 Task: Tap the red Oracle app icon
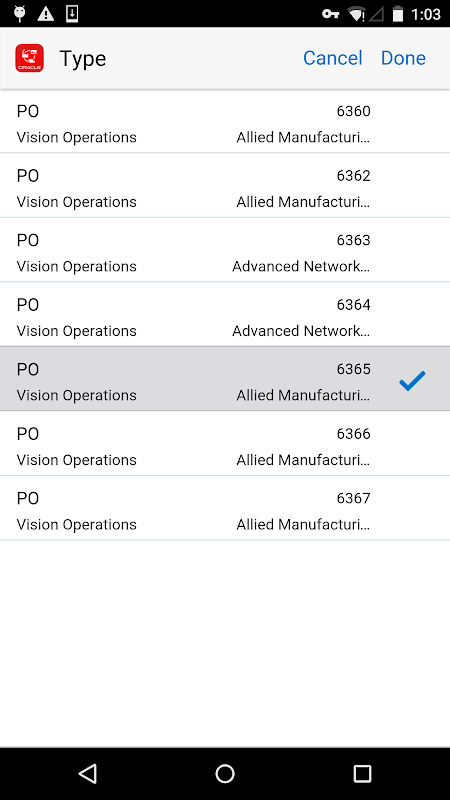(29, 58)
